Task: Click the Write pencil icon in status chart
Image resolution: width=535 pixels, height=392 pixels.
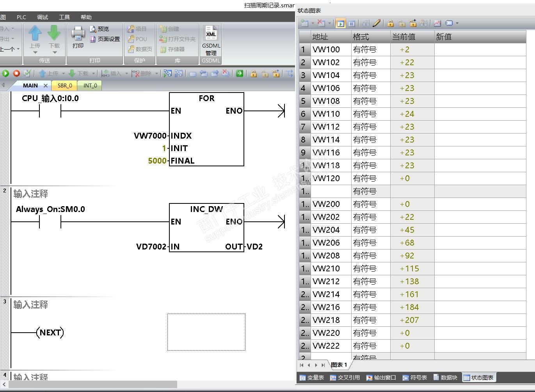Action: (377, 23)
